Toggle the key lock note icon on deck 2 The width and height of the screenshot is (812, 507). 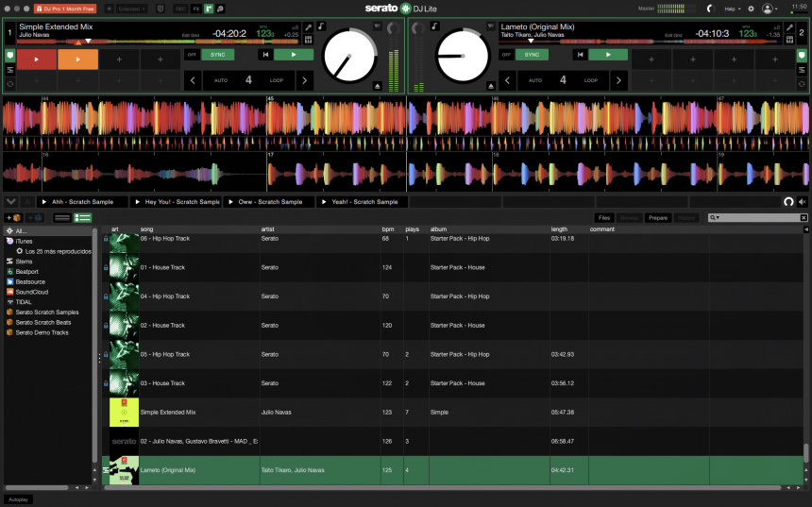pyautogui.click(x=434, y=26)
